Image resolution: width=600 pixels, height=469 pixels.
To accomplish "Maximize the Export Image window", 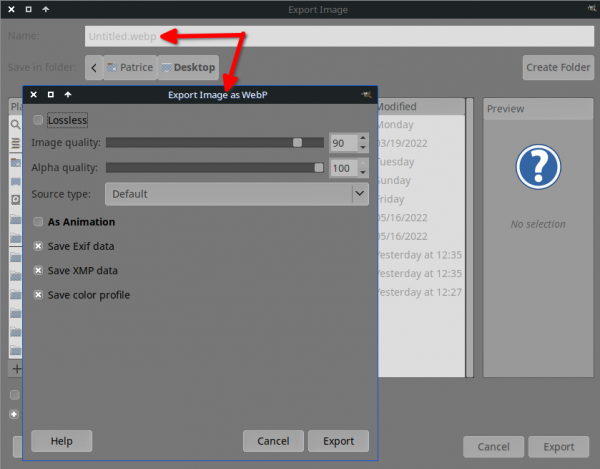I will (x=28, y=9).
